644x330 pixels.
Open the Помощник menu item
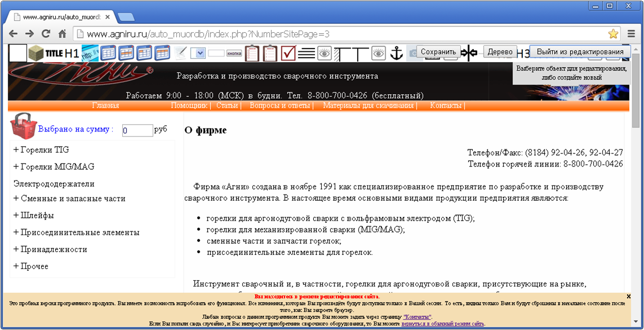tap(189, 105)
